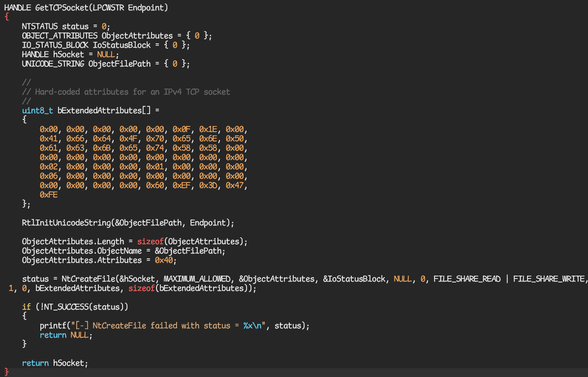Click the closing red brace of function

[x=6, y=373]
